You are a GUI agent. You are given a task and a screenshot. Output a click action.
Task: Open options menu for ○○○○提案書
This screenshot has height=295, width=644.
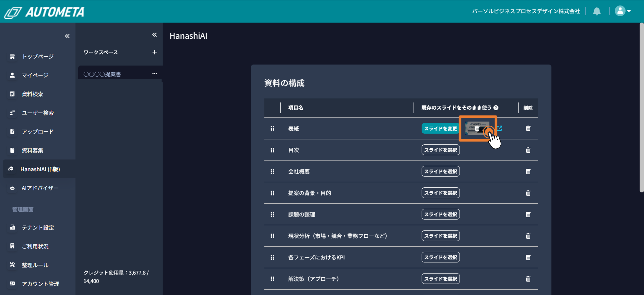154,74
